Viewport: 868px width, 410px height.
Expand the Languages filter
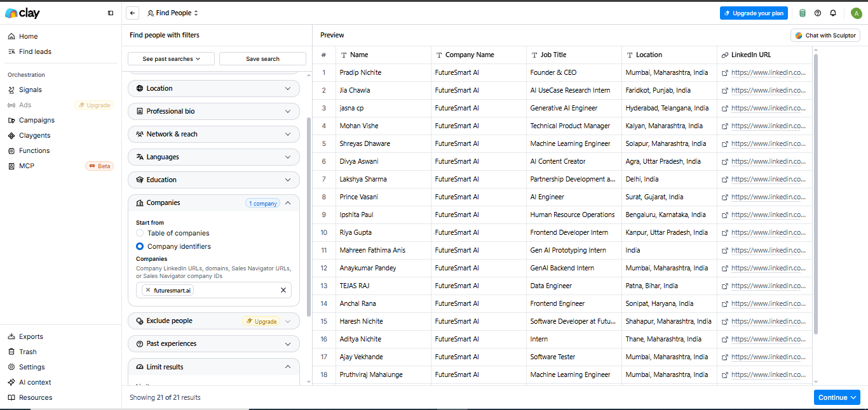[214, 157]
